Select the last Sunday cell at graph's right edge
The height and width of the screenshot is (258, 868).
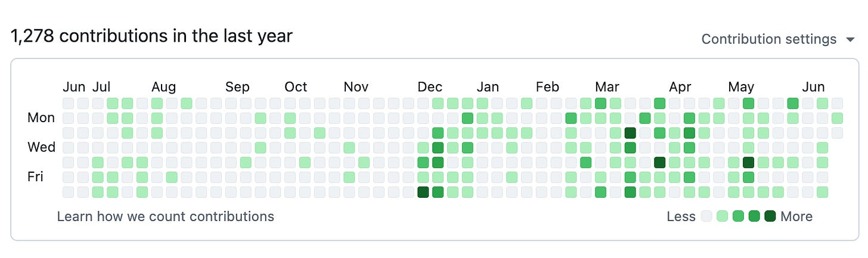click(x=837, y=103)
